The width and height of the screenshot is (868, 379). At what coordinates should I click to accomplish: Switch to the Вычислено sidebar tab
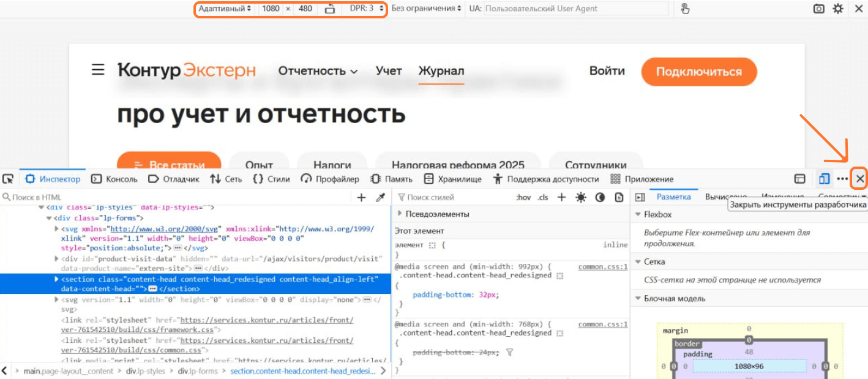(x=725, y=197)
